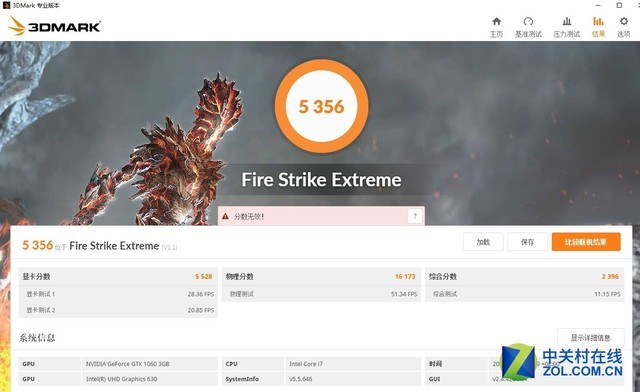Screen dimensions: 640x392
Task: Click the warning triangle beside 分数无效
Action: tap(225, 216)
